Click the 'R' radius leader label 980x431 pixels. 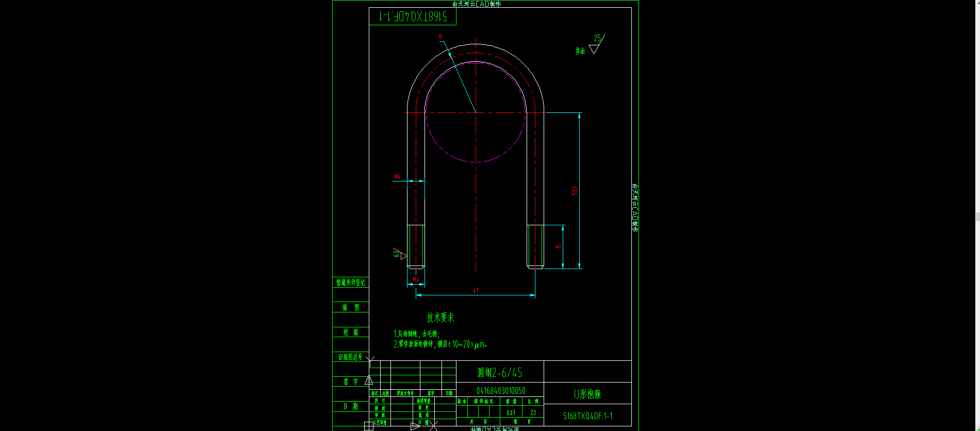[440, 37]
